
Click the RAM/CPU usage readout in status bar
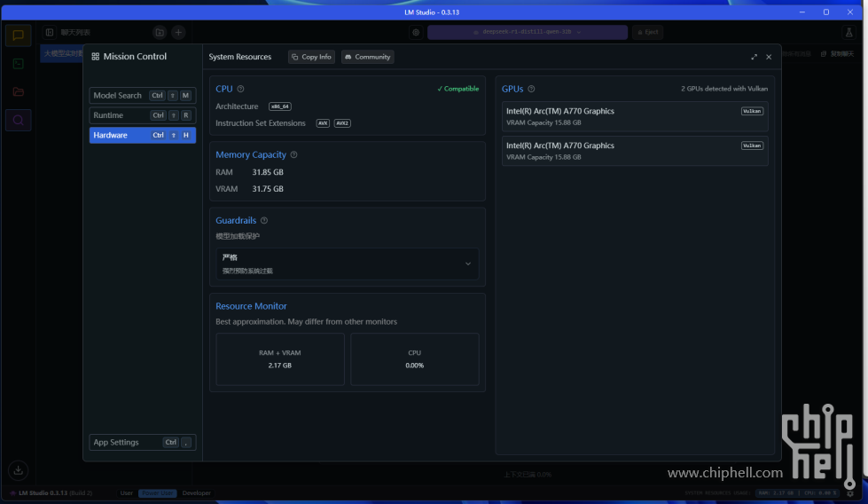click(797, 493)
